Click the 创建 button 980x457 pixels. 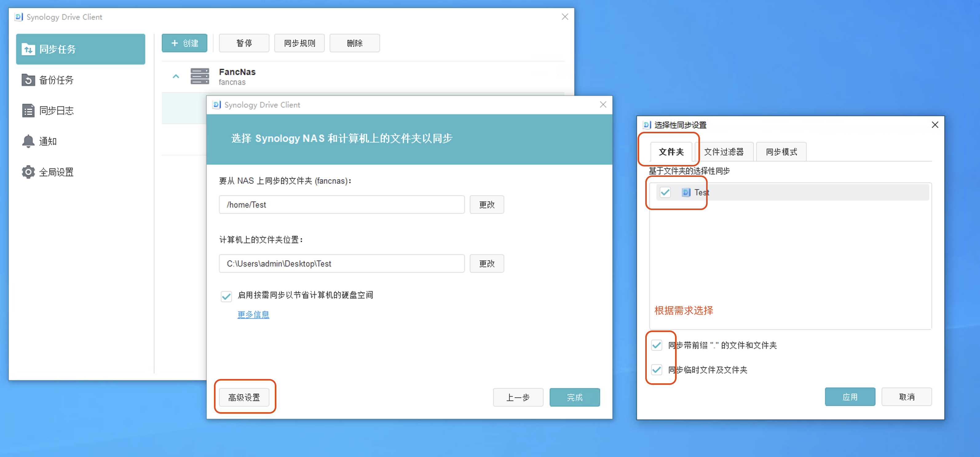click(184, 43)
